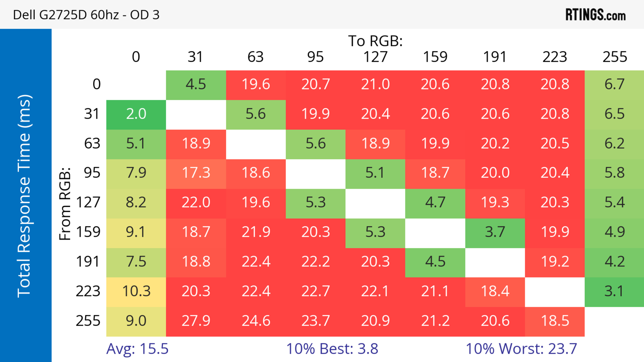
Task: Click the To RGB: header label
Action: [x=375, y=41]
